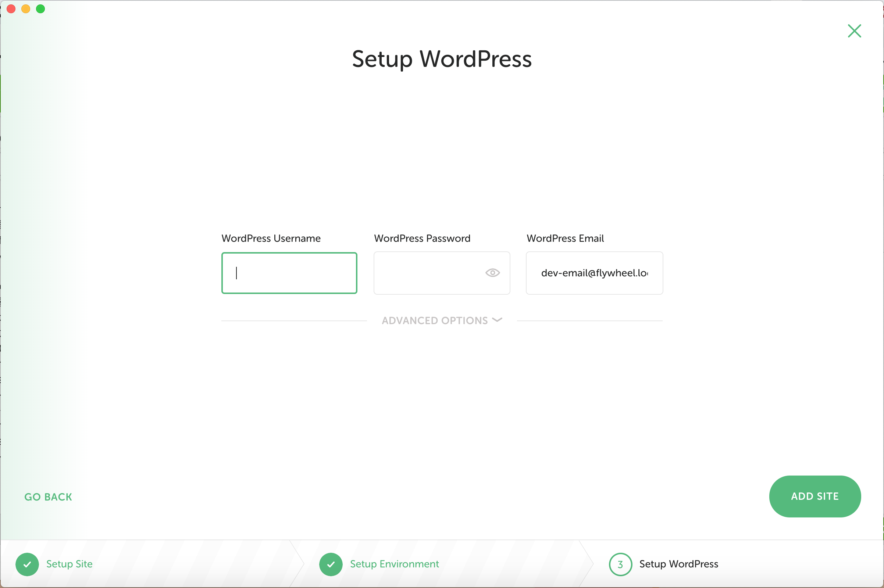Click the Setup Environment checkmark icon

pos(331,564)
